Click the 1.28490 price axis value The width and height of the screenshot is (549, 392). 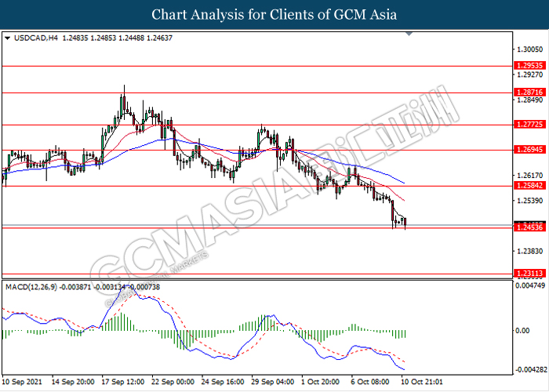[530, 100]
